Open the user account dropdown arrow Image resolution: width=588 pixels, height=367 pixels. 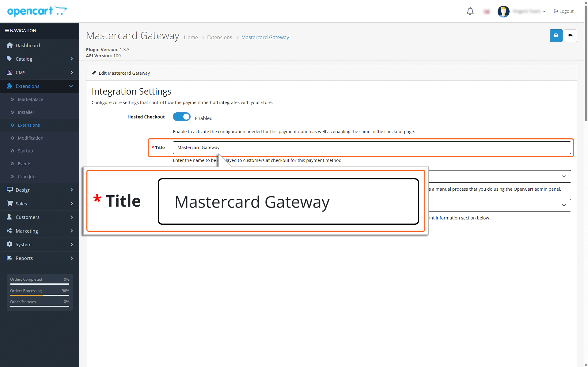point(544,12)
